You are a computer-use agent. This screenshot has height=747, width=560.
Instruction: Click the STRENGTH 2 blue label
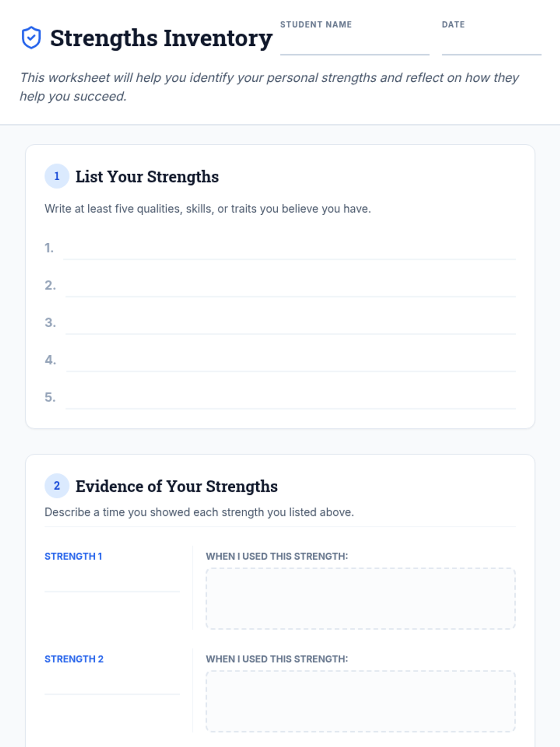[74, 659]
